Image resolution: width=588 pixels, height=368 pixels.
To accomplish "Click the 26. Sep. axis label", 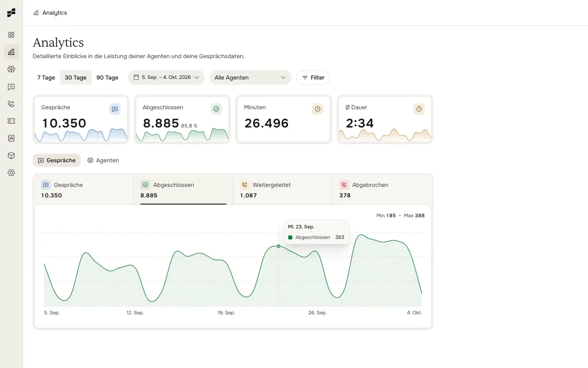I will pyautogui.click(x=317, y=313).
